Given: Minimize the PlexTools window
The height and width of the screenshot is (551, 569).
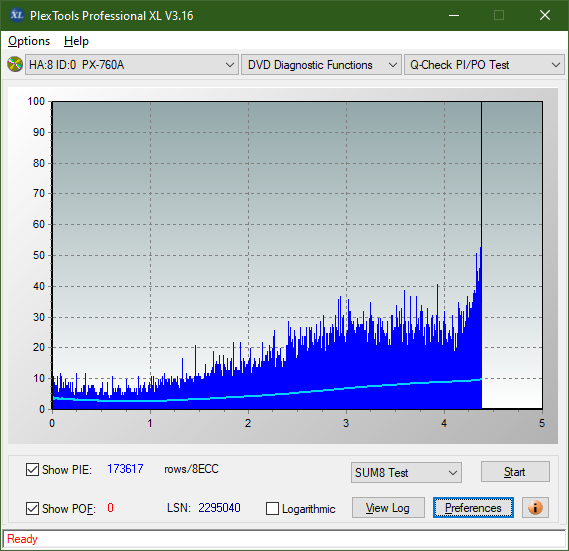Looking at the screenshot, I should coord(454,15).
